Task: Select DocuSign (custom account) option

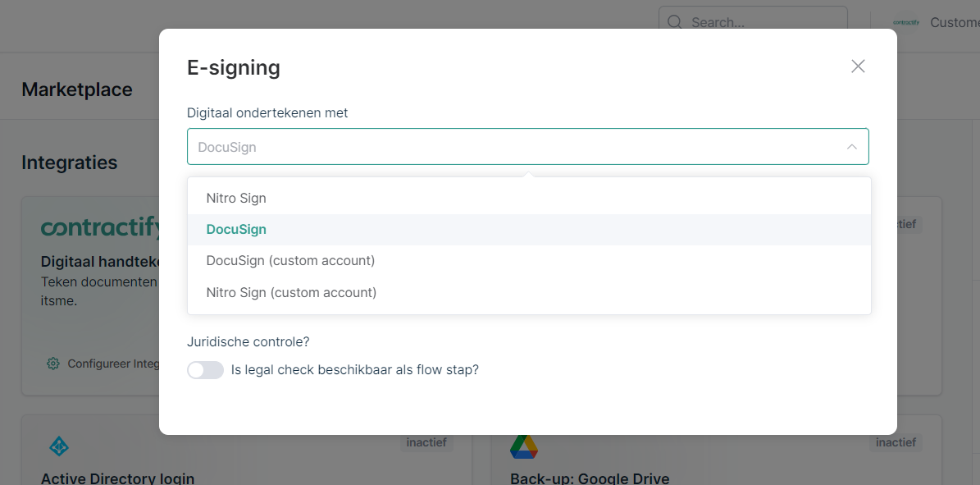Action: coord(290,261)
